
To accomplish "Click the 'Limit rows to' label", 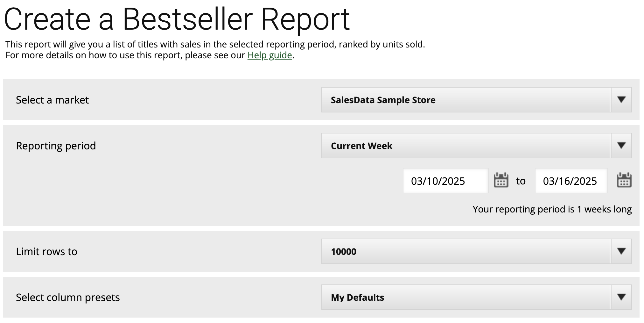I will (46, 252).
